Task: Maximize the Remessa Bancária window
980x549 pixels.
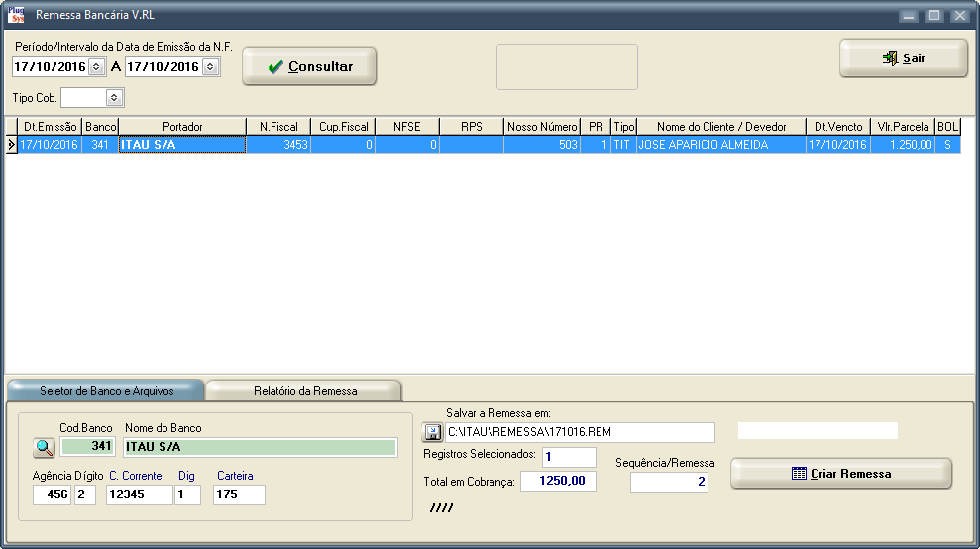Action: tap(934, 15)
